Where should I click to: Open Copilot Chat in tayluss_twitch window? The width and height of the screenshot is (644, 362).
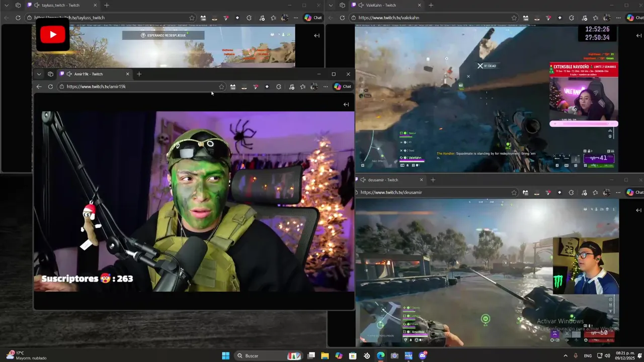click(x=313, y=18)
